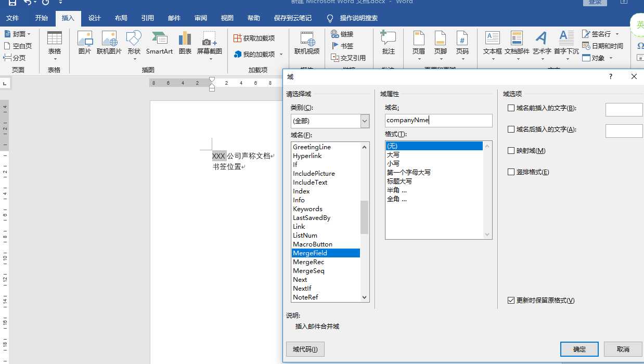Image resolution: width=644 pixels, height=364 pixels.
Task: Click OK (确定) in the Field dialog
Action: (x=579, y=349)
